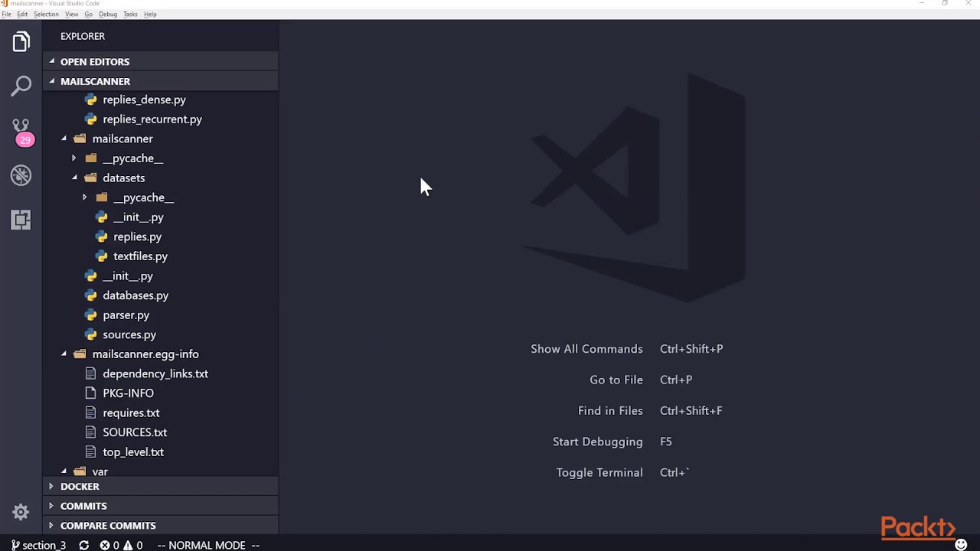
Task: Click the folder icon of mailscanner.egg-info
Action: click(x=80, y=354)
